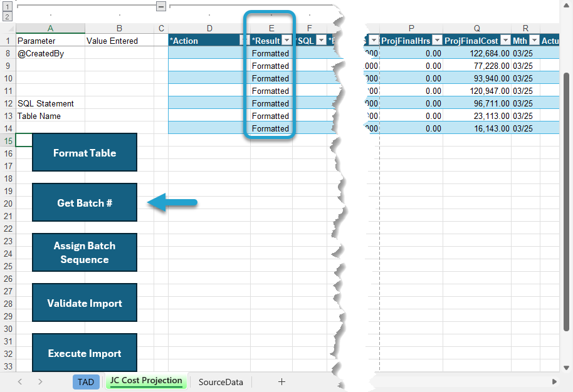Select the ProjFinalCost header cell
The width and height of the screenshot is (573, 392).
(477, 41)
